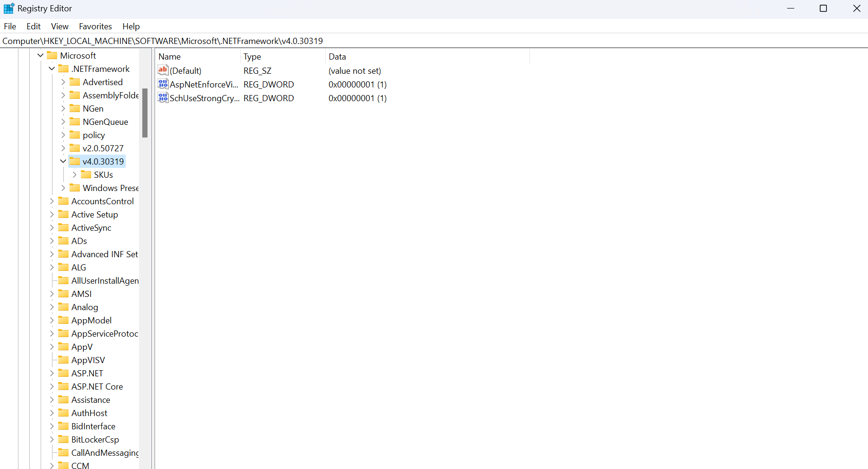Open the Edit menu
Viewport: 868px width, 469px height.
tap(33, 26)
